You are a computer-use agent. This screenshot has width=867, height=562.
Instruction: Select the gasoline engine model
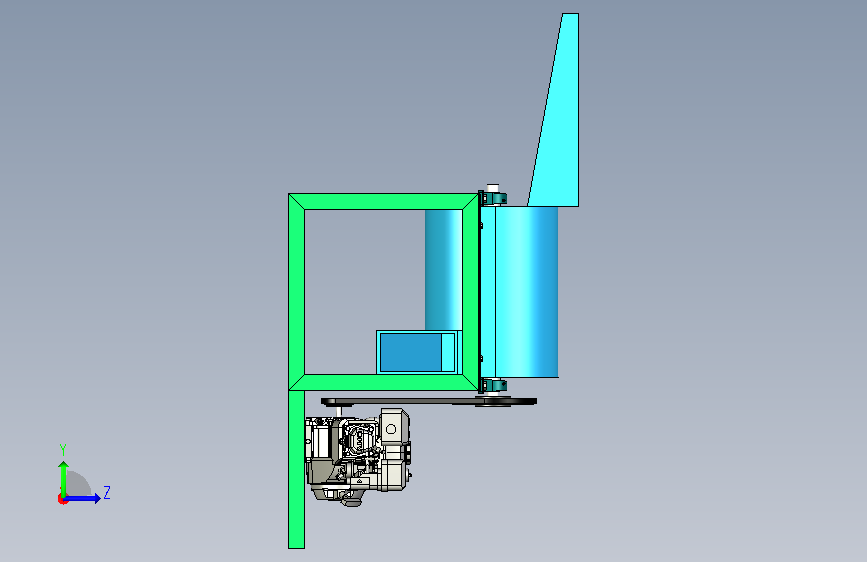pyautogui.click(x=358, y=457)
